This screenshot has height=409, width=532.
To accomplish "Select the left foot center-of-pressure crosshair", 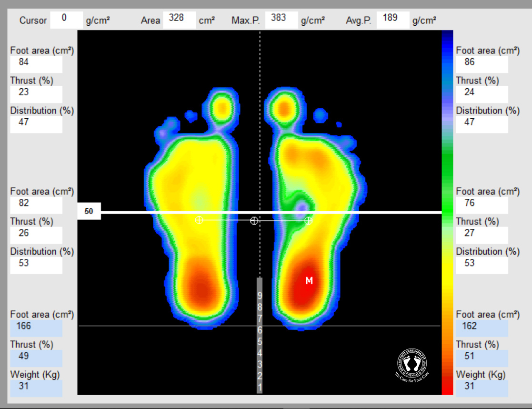I will [199, 220].
